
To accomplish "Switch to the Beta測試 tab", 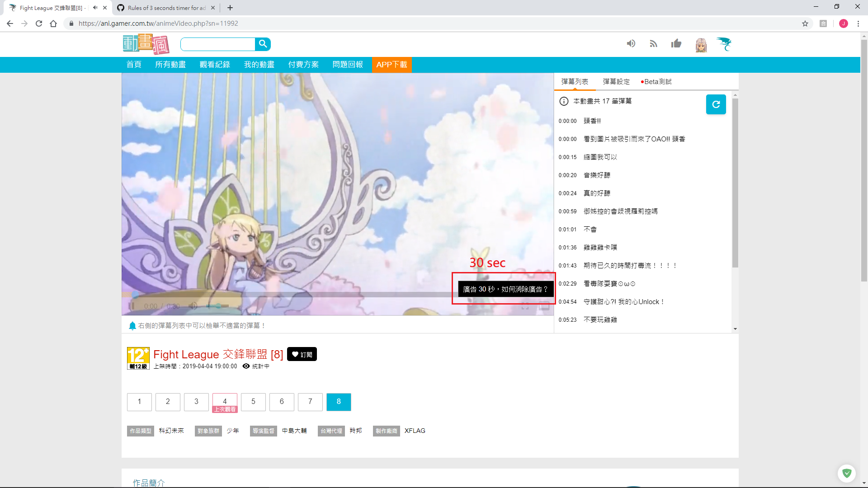I will click(656, 82).
